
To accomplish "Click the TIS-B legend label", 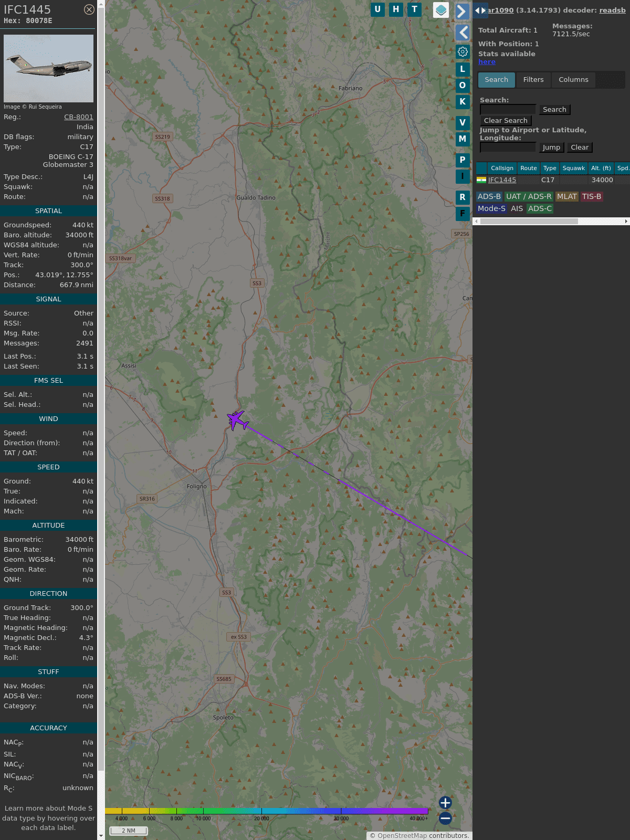I will [x=591, y=196].
